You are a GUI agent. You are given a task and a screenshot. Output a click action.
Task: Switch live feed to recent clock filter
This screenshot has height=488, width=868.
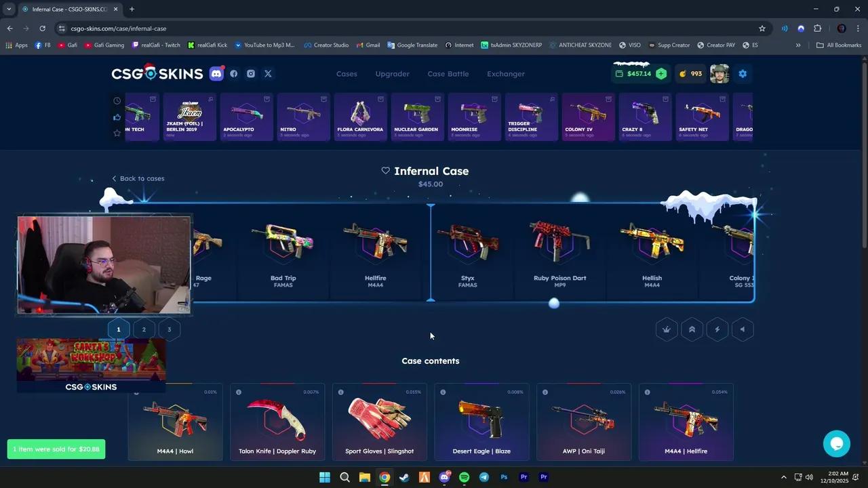click(x=117, y=101)
